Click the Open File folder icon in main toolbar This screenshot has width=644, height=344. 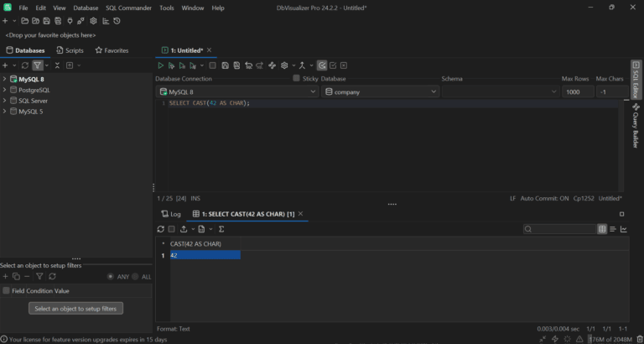[24, 21]
